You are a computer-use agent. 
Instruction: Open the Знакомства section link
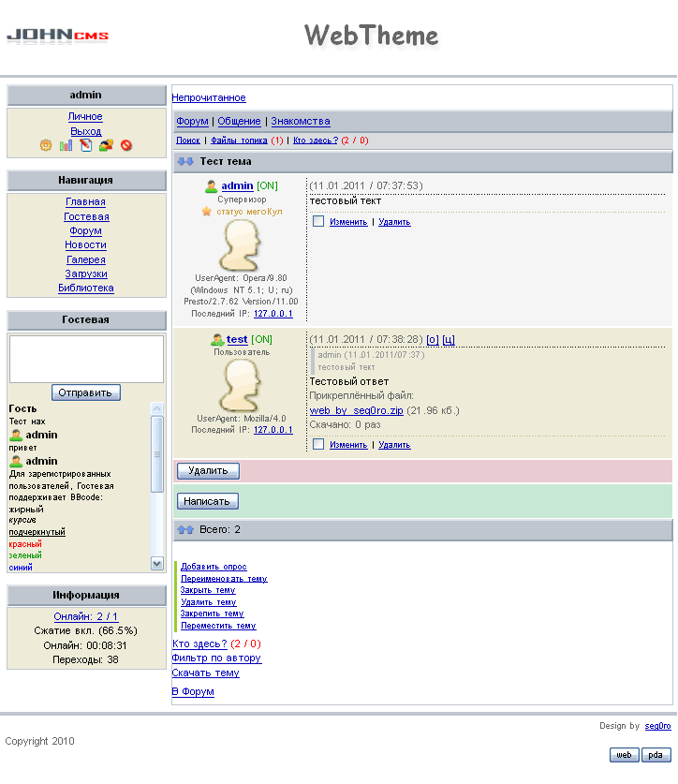tap(301, 122)
